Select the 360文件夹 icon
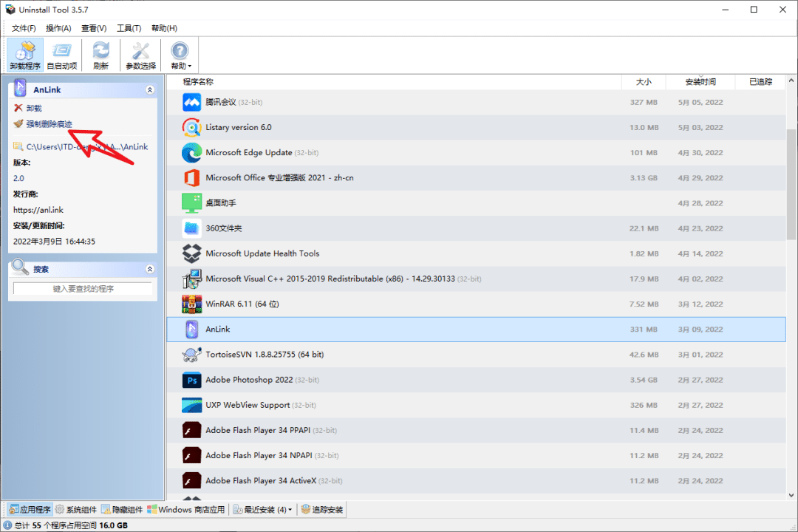The height and width of the screenshot is (532, 798). click(x=191, y=228)
